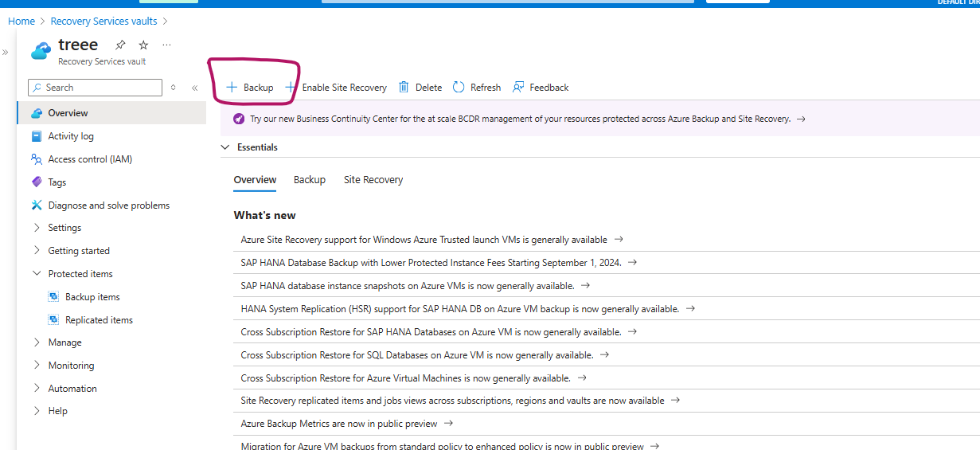
Task: Mark treee vault as favorite star
Action: point(143,45)
